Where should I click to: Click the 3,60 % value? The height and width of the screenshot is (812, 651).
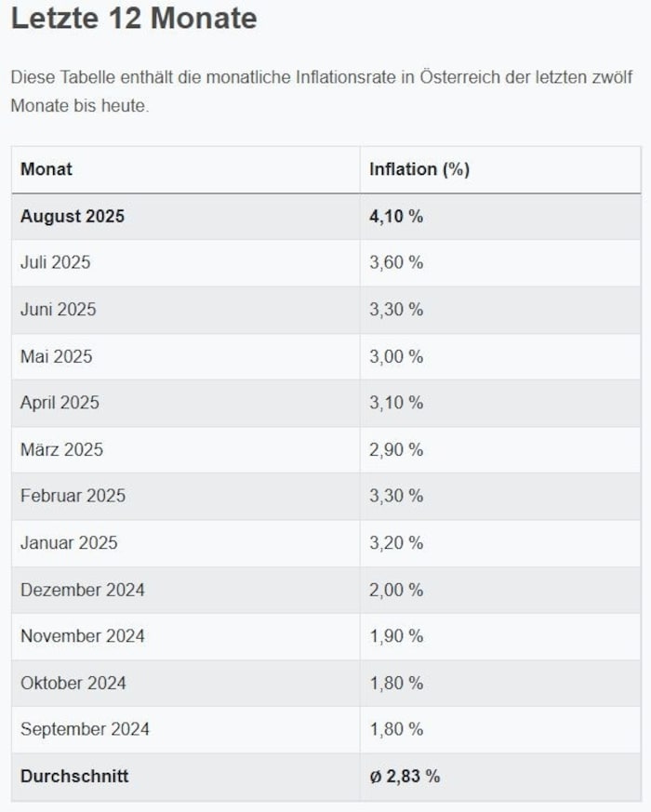(x=396, y=263)
